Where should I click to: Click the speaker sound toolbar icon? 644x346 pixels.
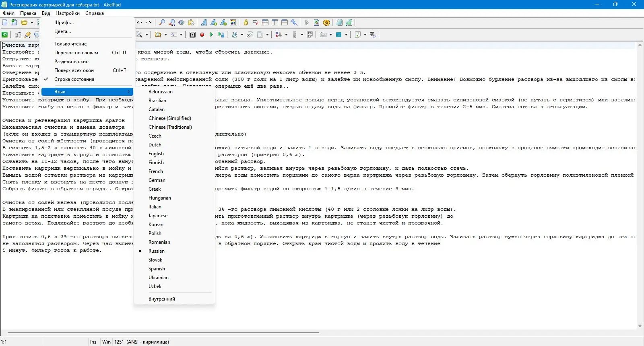point(373,35)
